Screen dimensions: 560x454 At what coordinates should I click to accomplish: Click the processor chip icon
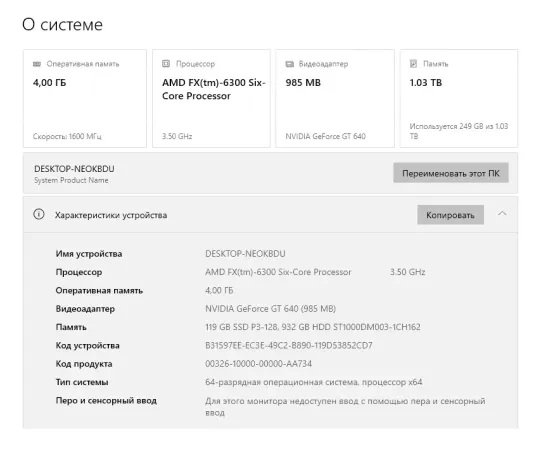point(166,64)
